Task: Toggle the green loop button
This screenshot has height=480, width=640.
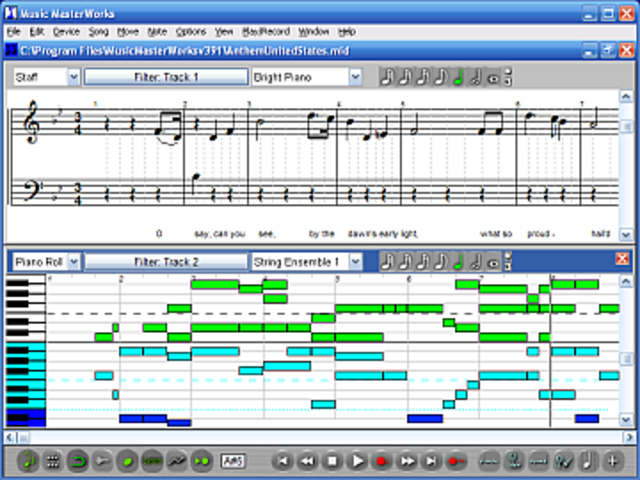Action: 78,461
